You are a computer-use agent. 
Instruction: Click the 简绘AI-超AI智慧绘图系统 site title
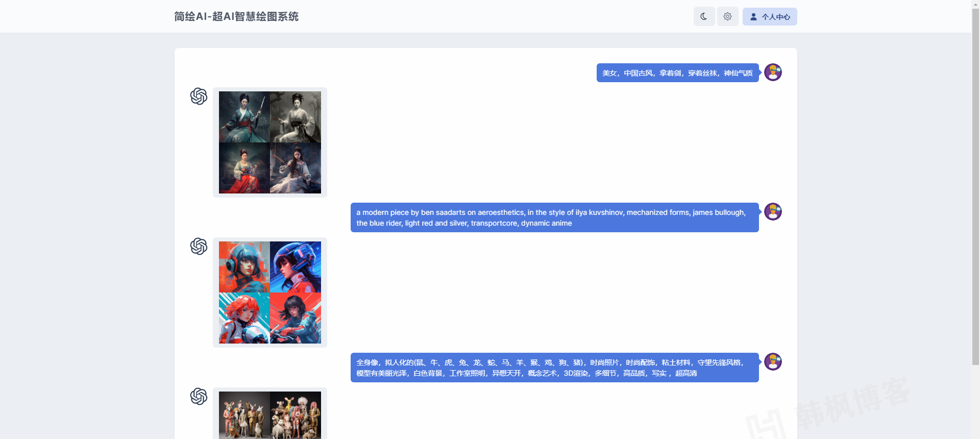[236, 16]
